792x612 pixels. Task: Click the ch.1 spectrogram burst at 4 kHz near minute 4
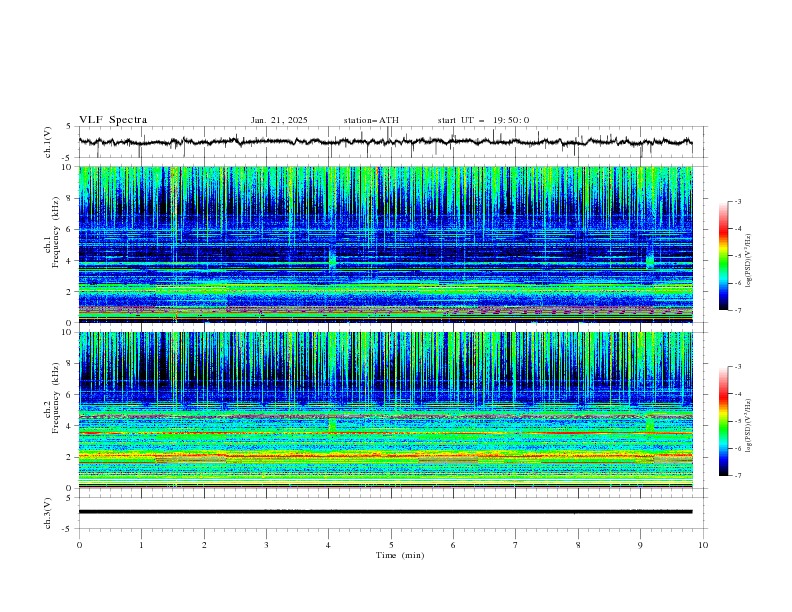332,259
